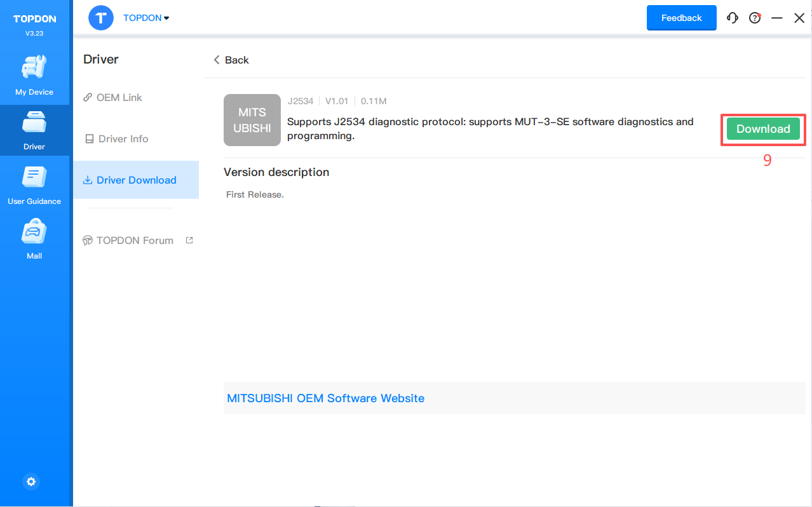Open TOPDON Forum external link
The image size is (812, 507).
(x=135, y=240)
